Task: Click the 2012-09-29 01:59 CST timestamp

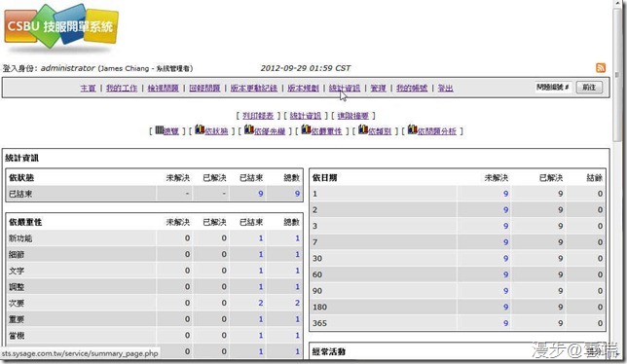Action: pos(306,68)
